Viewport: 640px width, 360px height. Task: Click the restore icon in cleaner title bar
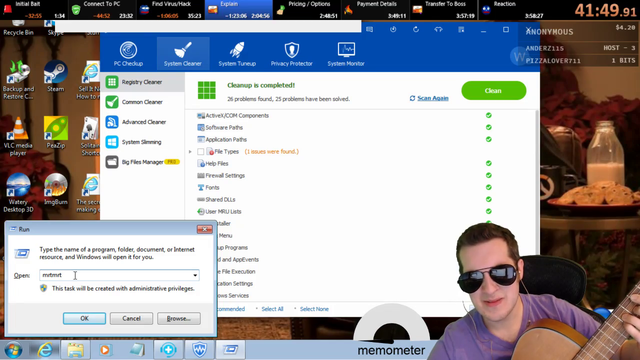click(393, 29)
